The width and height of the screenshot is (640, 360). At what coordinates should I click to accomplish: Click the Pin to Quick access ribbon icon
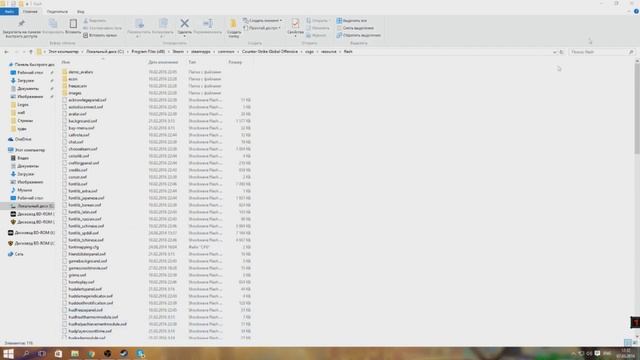pyautogui.click(x=21, y=24)
